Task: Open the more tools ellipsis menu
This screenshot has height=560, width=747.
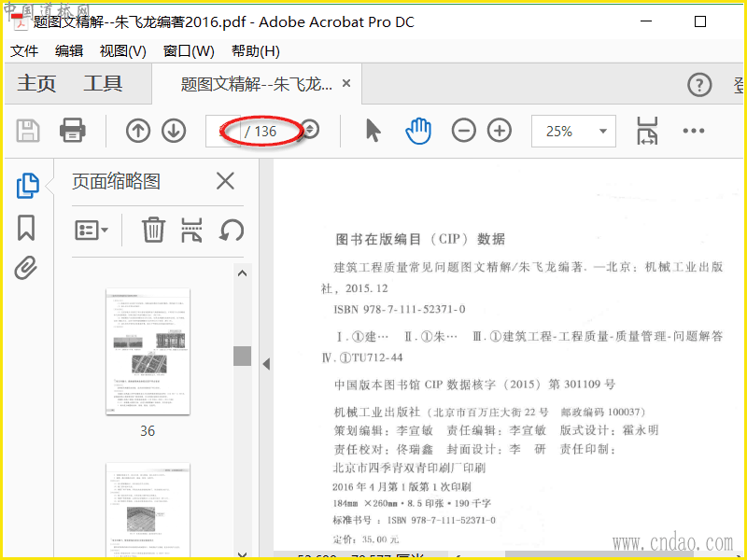Action: tap(693, 131)
